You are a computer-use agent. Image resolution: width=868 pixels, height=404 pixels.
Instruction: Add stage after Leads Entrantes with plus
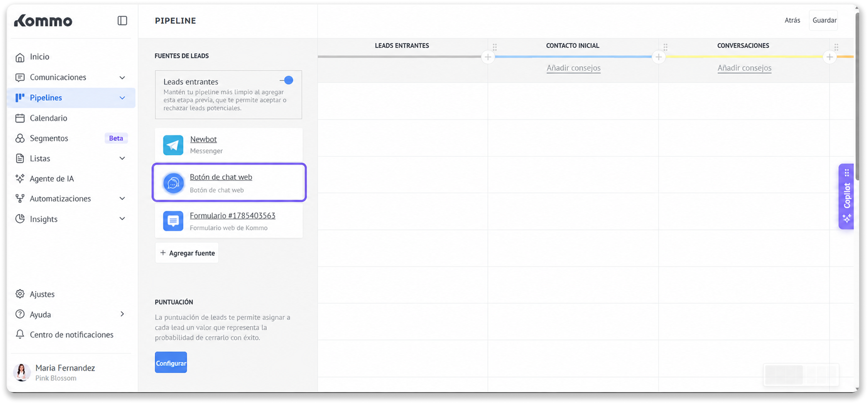click(488, 57)
